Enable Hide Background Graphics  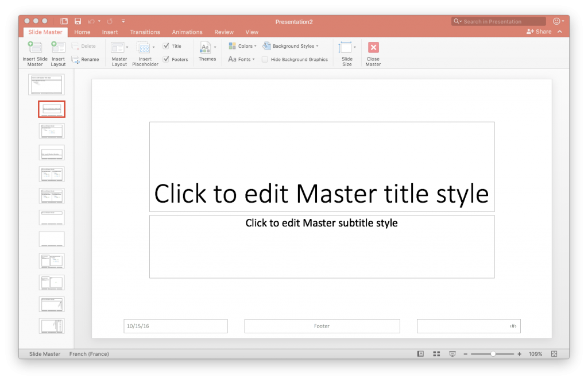(x=265, y=59)
